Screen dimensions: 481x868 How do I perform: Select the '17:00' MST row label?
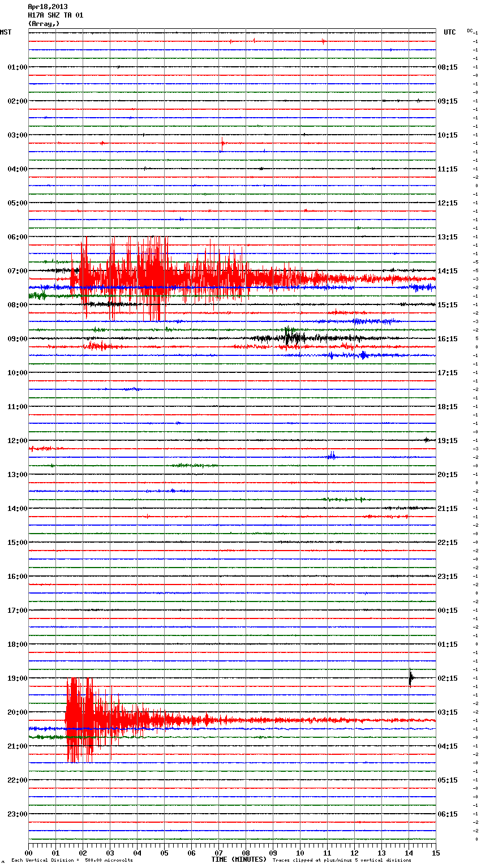tap(18, 611)
